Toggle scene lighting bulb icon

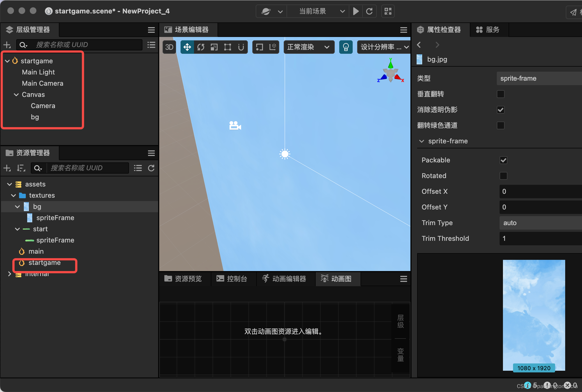pos(346,47)
